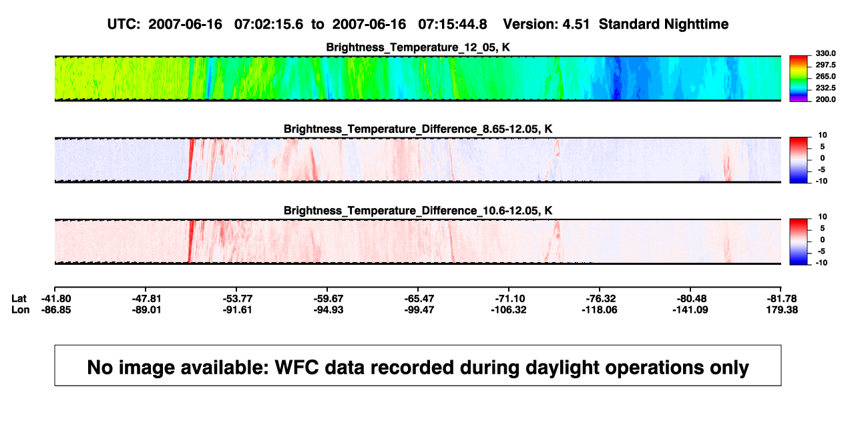Click the latitude value -71.10
Viewport: 868px width, 445px height.
click(x=509, y=298)
